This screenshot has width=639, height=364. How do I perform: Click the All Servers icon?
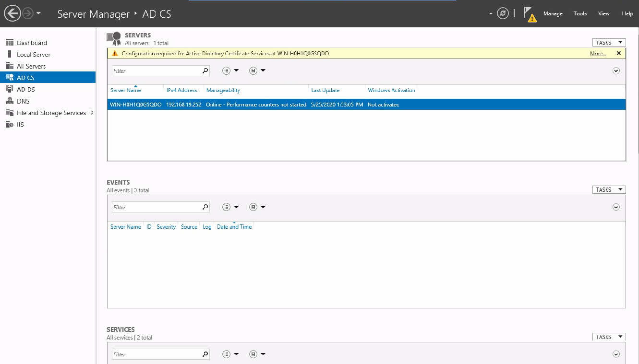pyautogui.click(x=10, y=66)
